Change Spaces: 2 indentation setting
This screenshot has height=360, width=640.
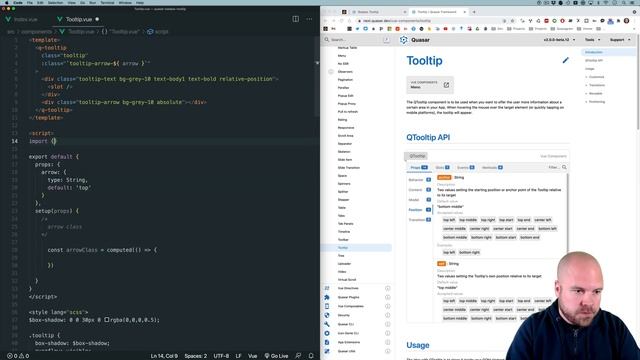click(196, 356)
